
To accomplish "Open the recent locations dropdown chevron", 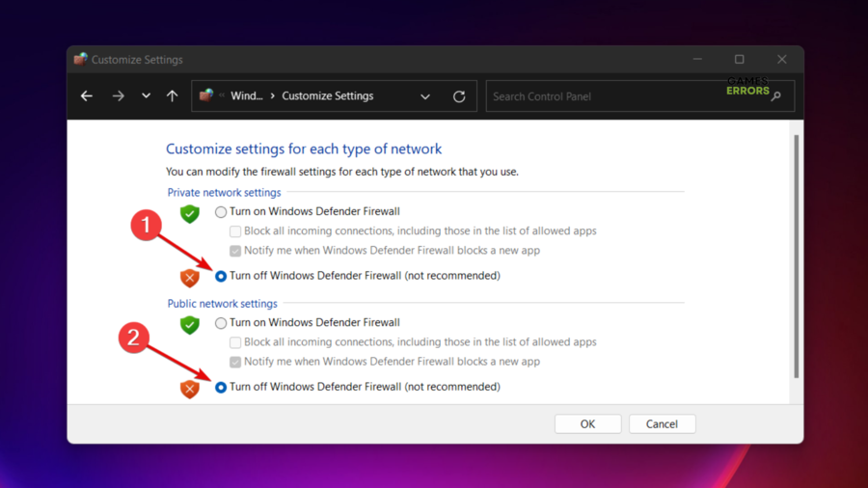I will click(x=146, y=96).
